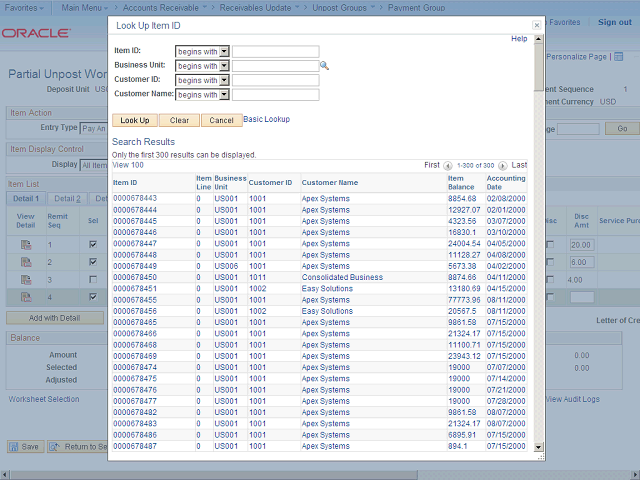The image size is (640, 480).
Task: Expand the Customer Name operator dropdown
Action: pyautogui.click(x=223, y=95)
